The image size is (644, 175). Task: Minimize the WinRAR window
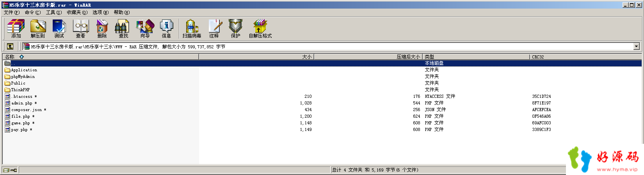[625, 5]
